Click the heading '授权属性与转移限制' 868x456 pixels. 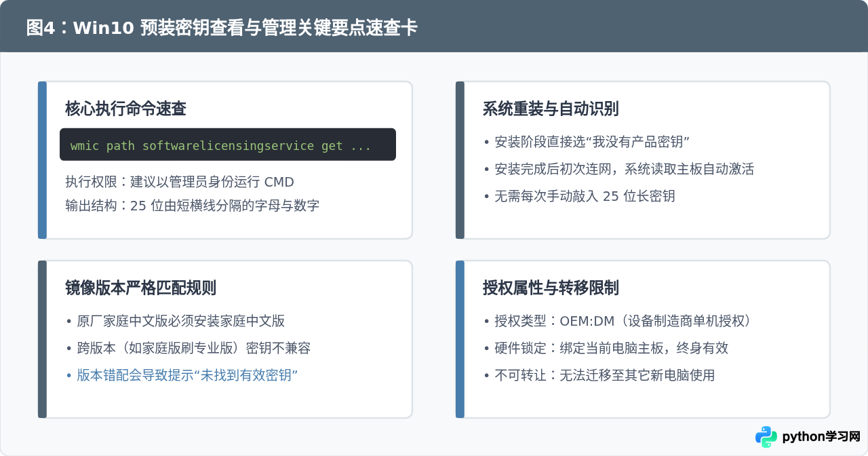coord(551,288)
